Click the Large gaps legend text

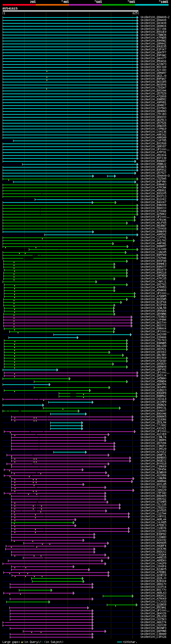pos(33,642)
